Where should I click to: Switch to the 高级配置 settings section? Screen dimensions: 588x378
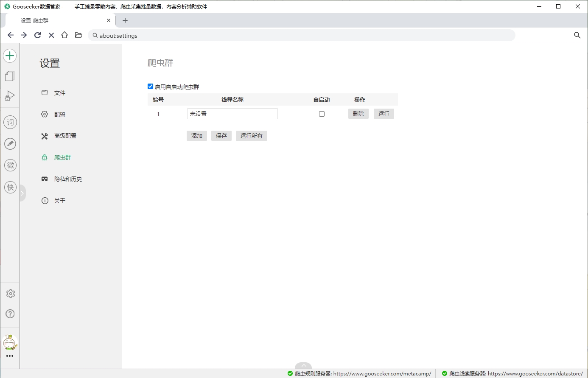click(64, 136)
